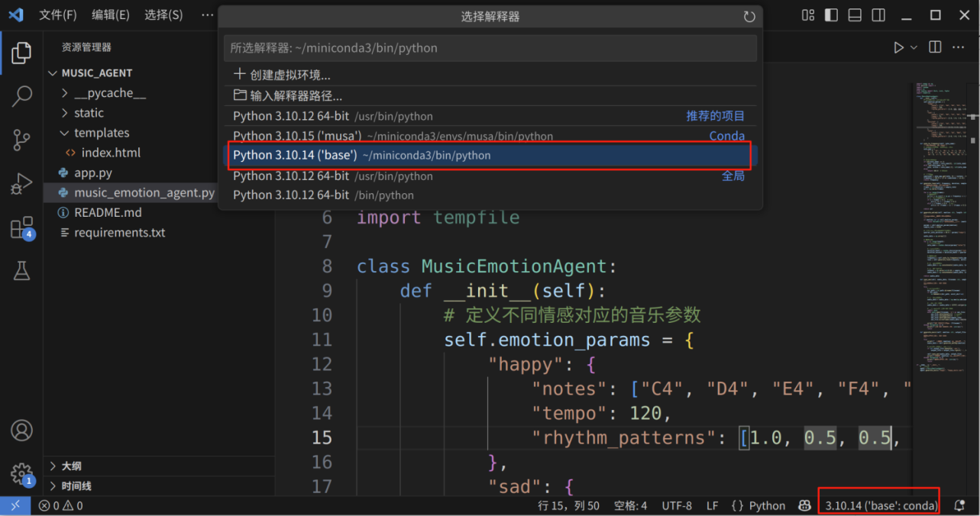Toggle the bottom panel layout icon

(855, 15)
